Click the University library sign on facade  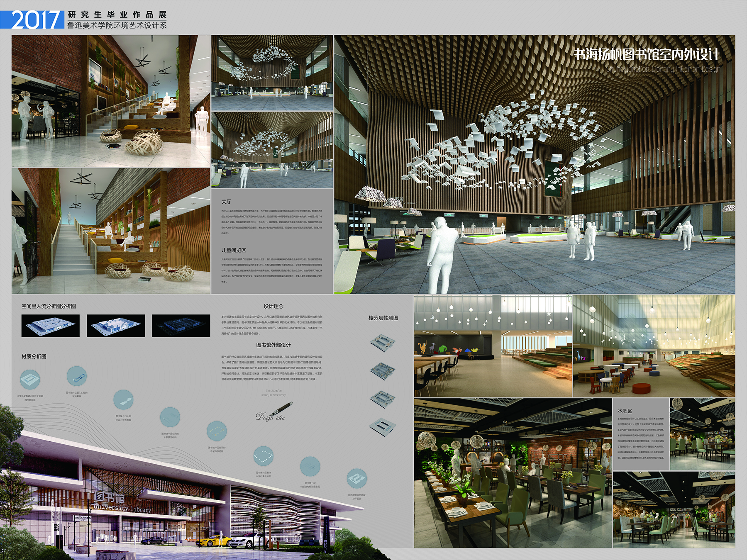click(122, 508)
